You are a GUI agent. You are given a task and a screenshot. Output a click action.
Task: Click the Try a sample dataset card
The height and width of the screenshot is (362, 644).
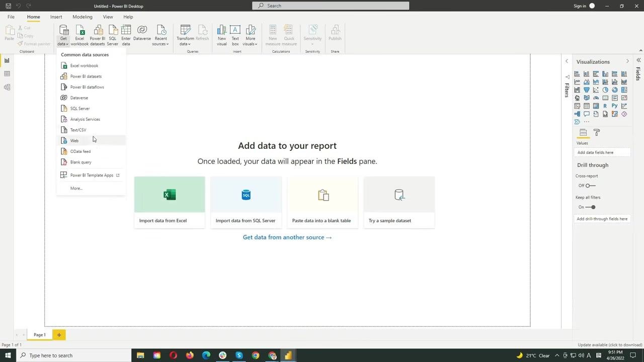pos(399,202)
